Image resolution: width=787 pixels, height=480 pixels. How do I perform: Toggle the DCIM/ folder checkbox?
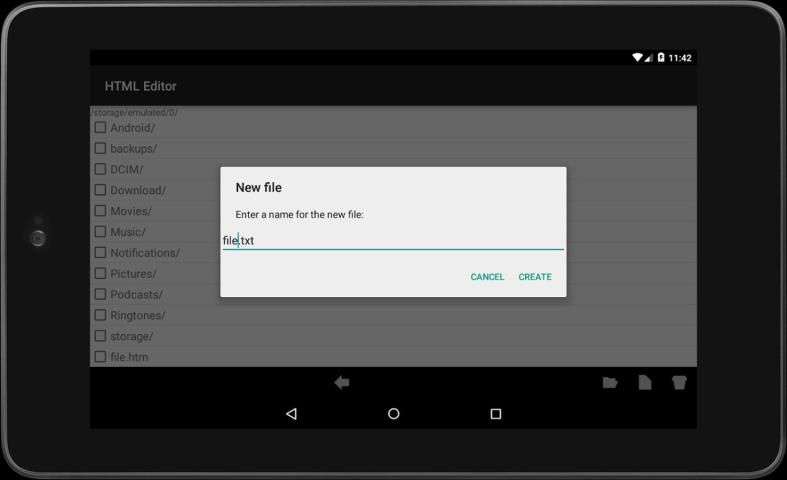point(100,169)
